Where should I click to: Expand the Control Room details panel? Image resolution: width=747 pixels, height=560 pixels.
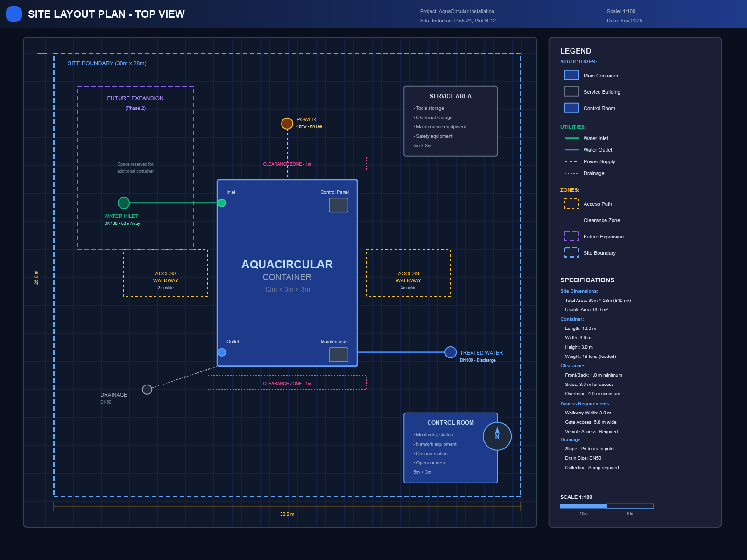[450, 423]
